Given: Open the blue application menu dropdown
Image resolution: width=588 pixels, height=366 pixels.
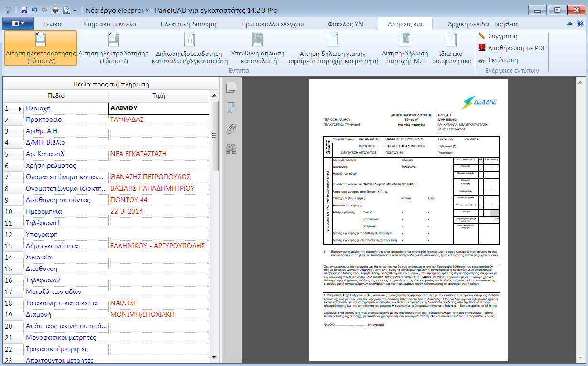Looking at the screenshot, I should [x=18, y=23].
